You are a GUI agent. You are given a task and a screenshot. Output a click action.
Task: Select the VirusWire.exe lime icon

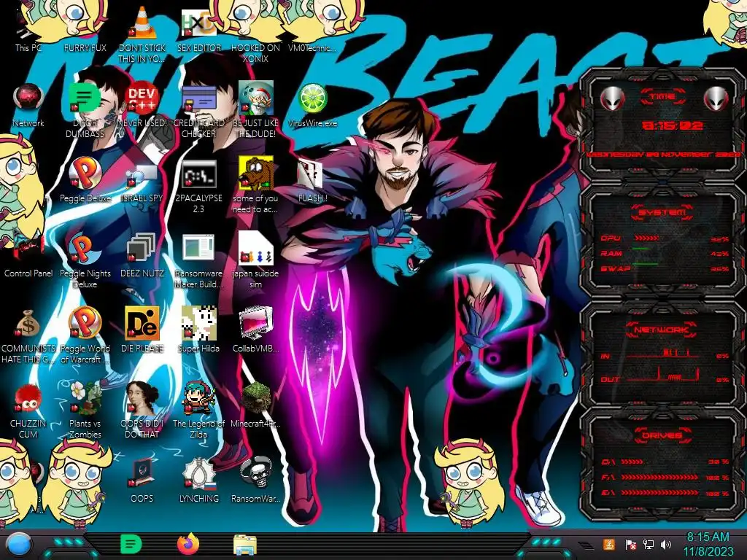(x=312, y=105)
